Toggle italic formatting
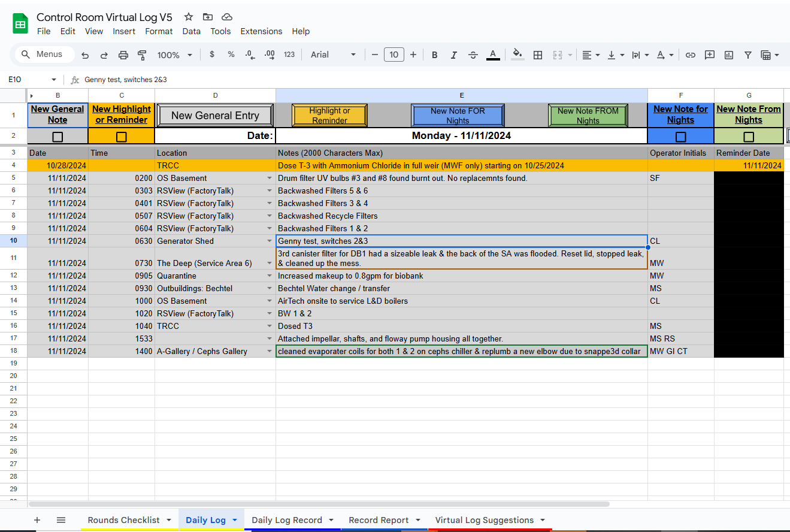 [454, 55]
